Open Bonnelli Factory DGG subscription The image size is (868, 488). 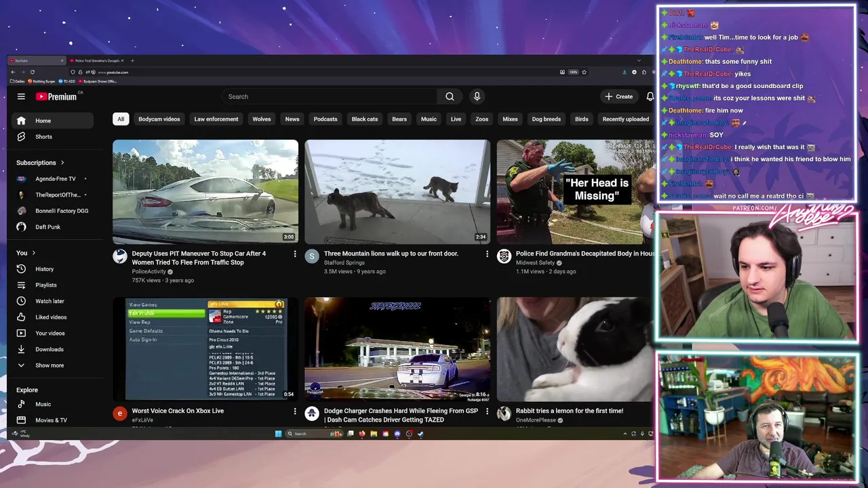[x=52, y=211]
